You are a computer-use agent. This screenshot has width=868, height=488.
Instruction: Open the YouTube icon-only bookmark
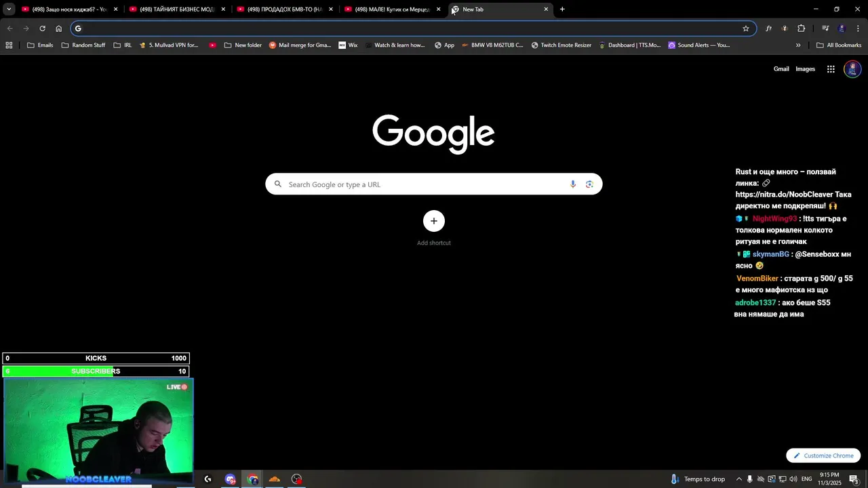[x=213, y=45]
